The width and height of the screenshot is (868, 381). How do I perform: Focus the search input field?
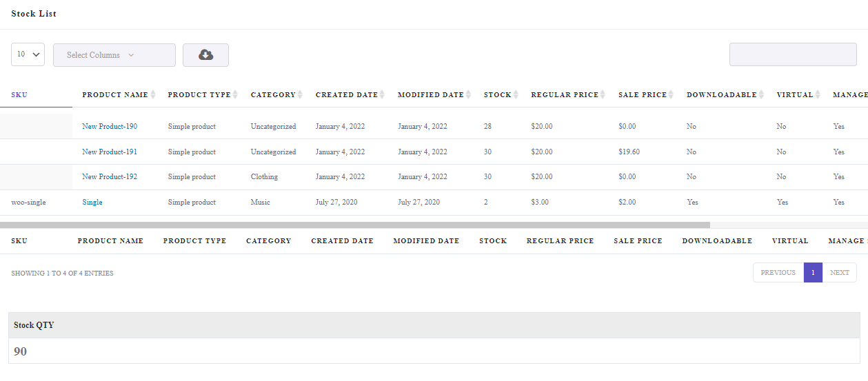pyautogui.click(x=793, y=54)
